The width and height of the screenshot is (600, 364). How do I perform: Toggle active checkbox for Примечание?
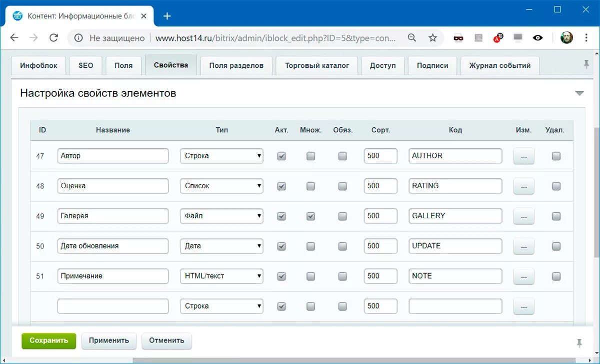281,276
